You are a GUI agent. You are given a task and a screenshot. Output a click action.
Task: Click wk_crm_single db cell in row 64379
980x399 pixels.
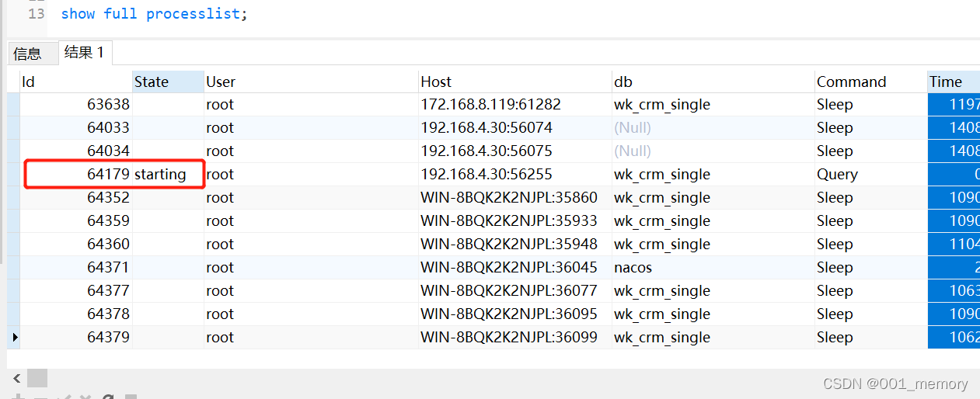tap(713, 337)
